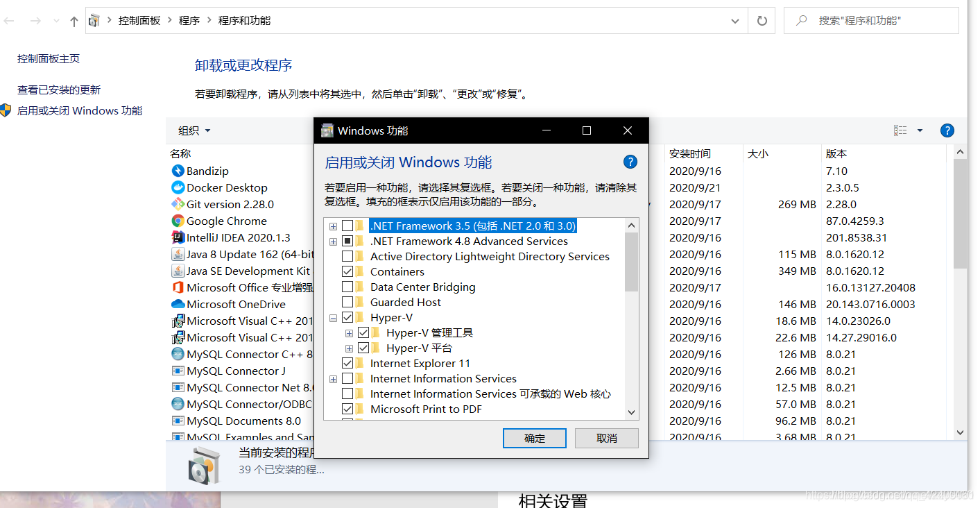Click the 搜索"程序和功能" search box
This screenshot has width=980, height=508.
[x=871, y=21]
